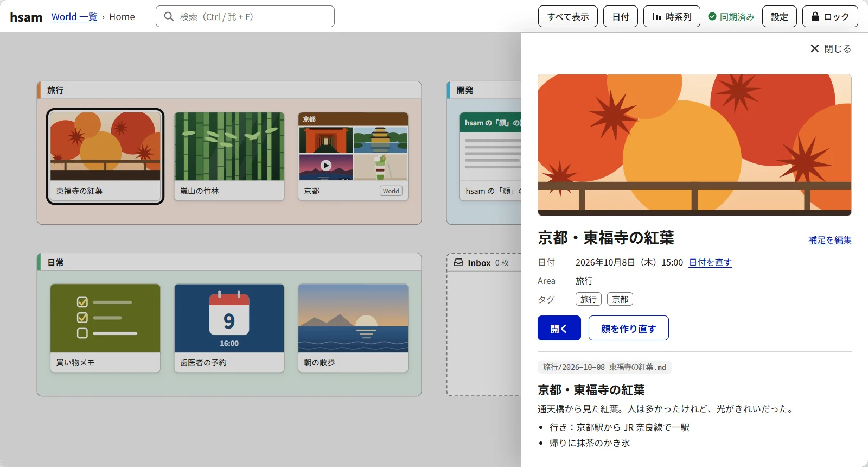Open the 東福寺の紅葉 card
868x467 pixels.
click(105, 156)
